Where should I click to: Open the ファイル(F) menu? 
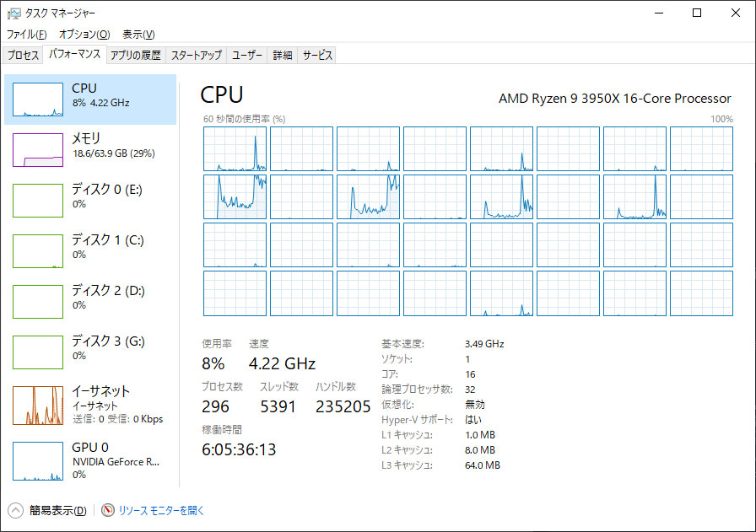(x=26, y=35)
